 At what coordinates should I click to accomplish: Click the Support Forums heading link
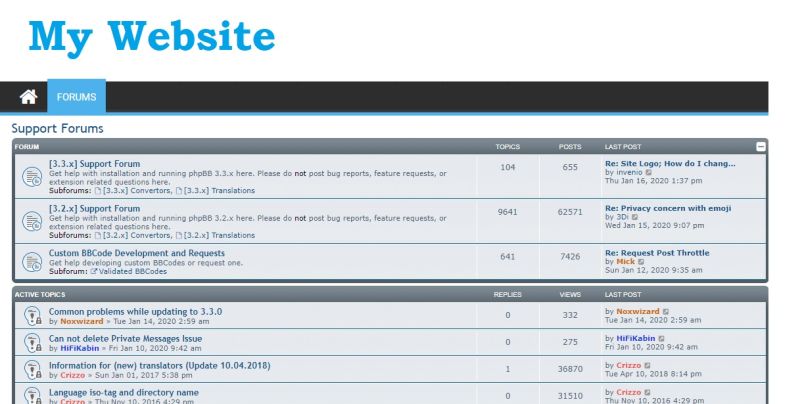point(58,129)
